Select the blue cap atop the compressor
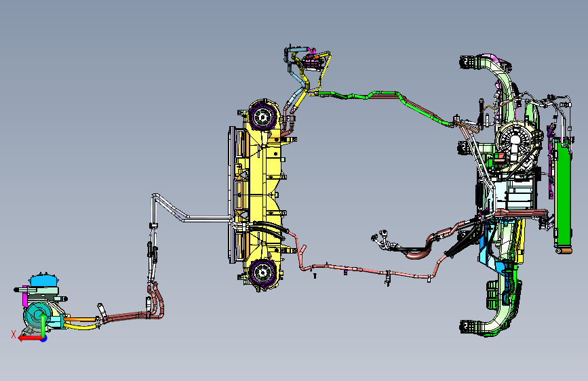 click(x=45, y=281)
